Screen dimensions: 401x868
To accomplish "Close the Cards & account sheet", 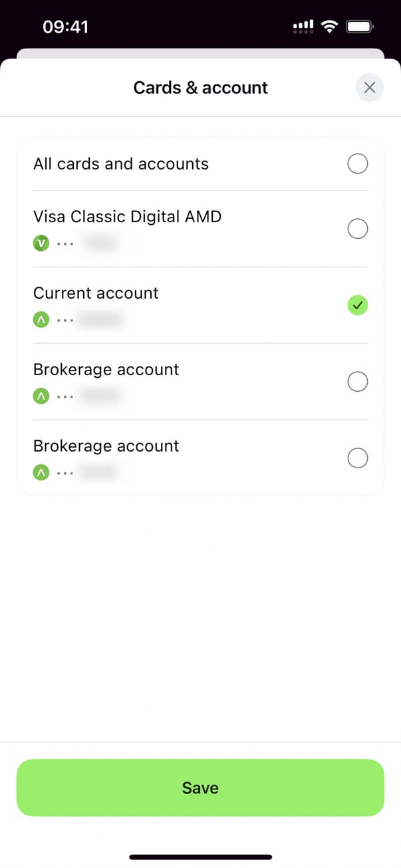I will point(370,87).
